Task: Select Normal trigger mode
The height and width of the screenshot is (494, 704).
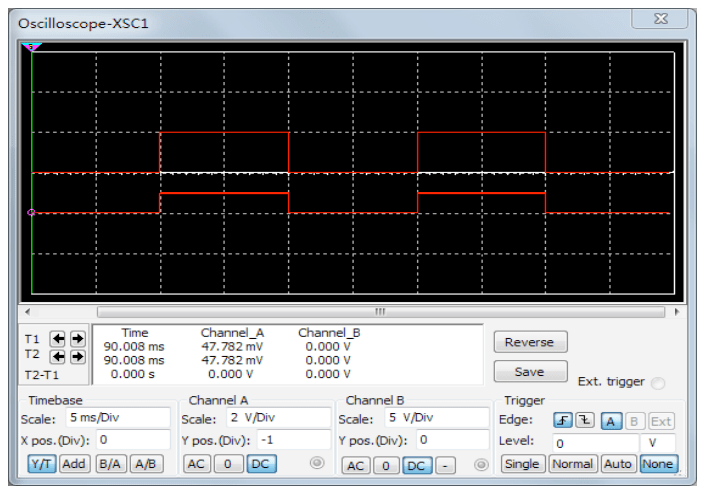Action: [573, 464]
